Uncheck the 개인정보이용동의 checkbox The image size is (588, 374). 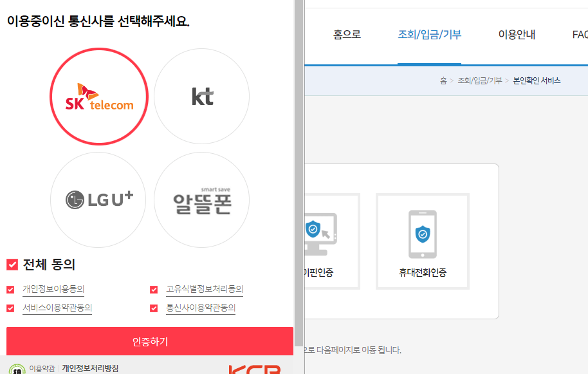10,289
